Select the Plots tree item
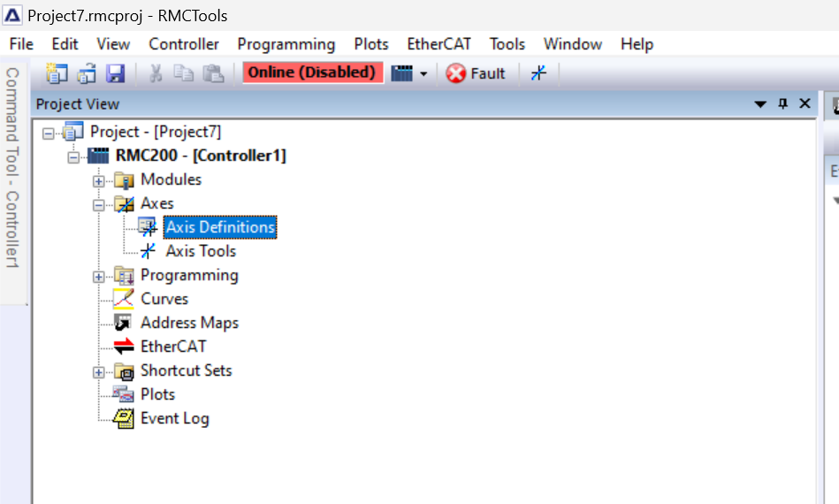Screen dimensions: 839x504 (157, 394)
